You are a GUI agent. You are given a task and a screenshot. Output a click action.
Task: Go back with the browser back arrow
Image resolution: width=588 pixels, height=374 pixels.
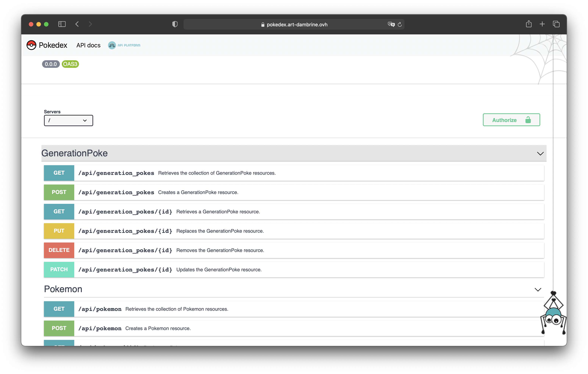[77, 24]
